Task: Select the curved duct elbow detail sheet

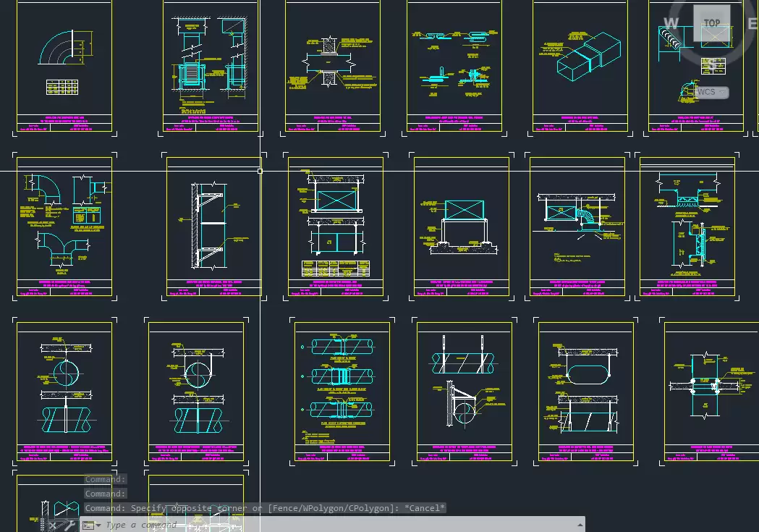Action: click(64, 66)
